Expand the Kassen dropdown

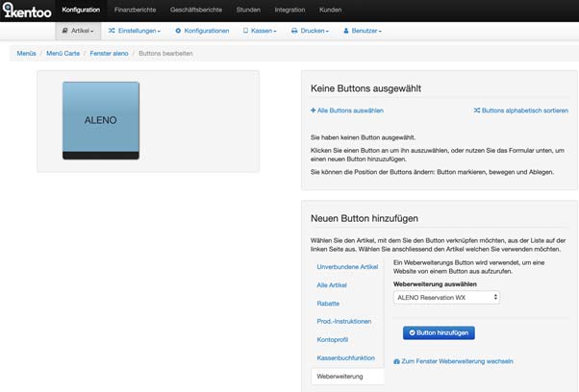click(260, 31)
